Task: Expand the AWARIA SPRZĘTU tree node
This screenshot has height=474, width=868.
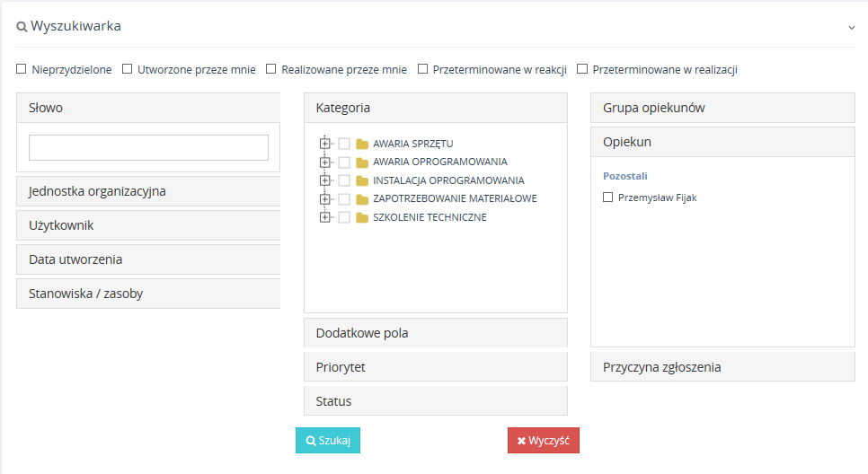Action: pyautogui.click(x=325, y=144)
